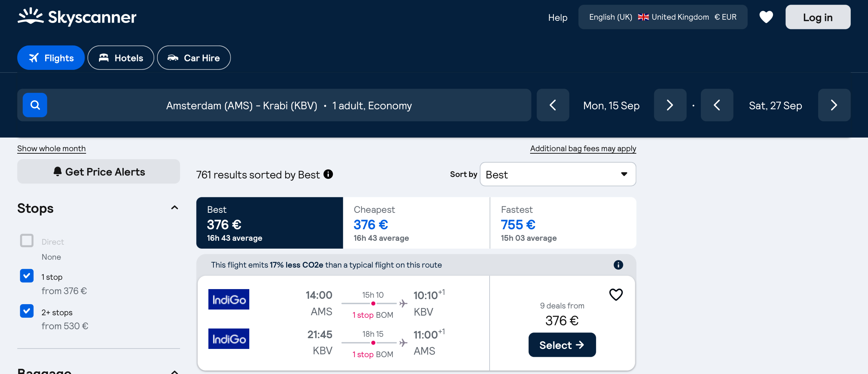Click the 9 deals from text
This screenshot has height=374, width=868.
click(562, 306)
